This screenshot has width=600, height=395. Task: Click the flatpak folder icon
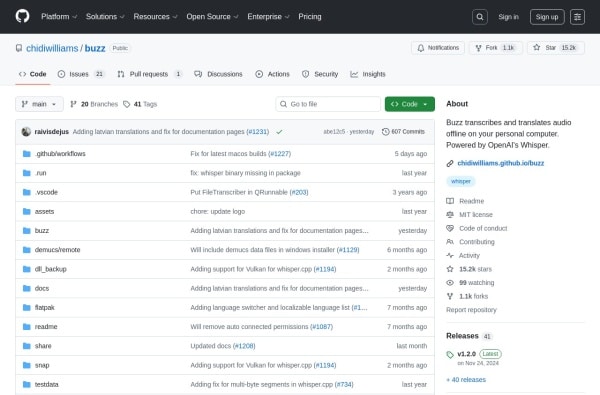coord(26,307)
